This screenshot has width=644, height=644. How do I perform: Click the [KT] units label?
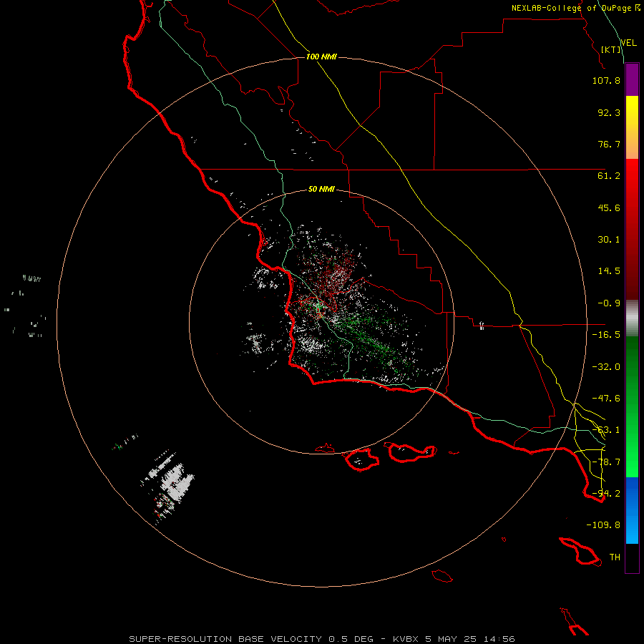pyautogui.click(x=611, y=49)
